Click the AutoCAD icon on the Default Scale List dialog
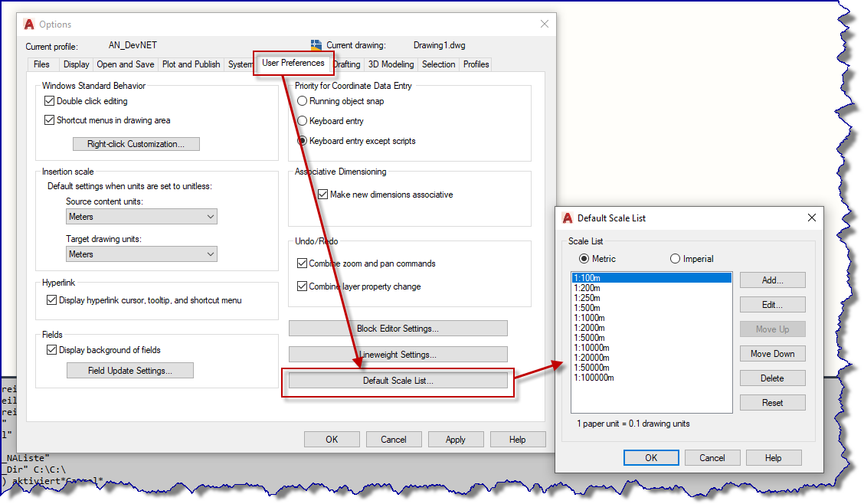This screenshot has height=504, width=864. tap(566, 218)
